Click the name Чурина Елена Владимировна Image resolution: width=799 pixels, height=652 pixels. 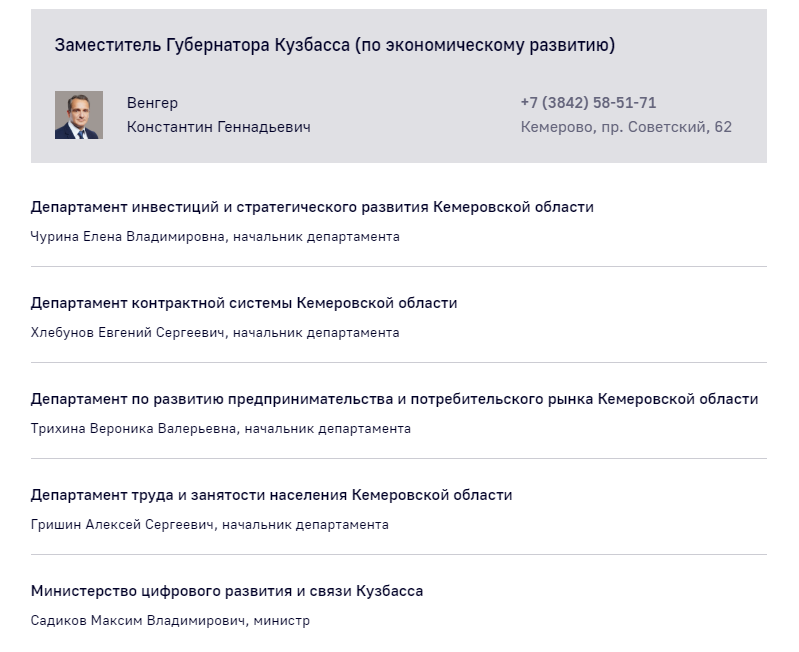click(x=128, y=237)
